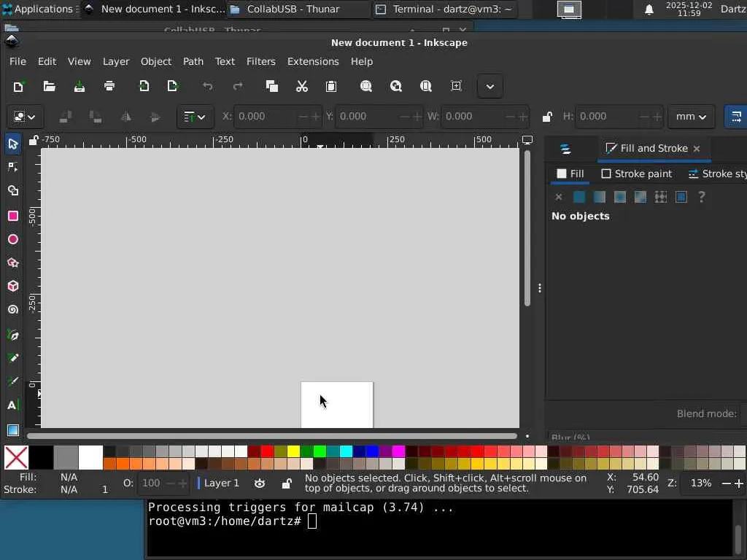Copy selection toolbar icon
This screenshot has height=560, width=747.
click(x=272, y=86)
